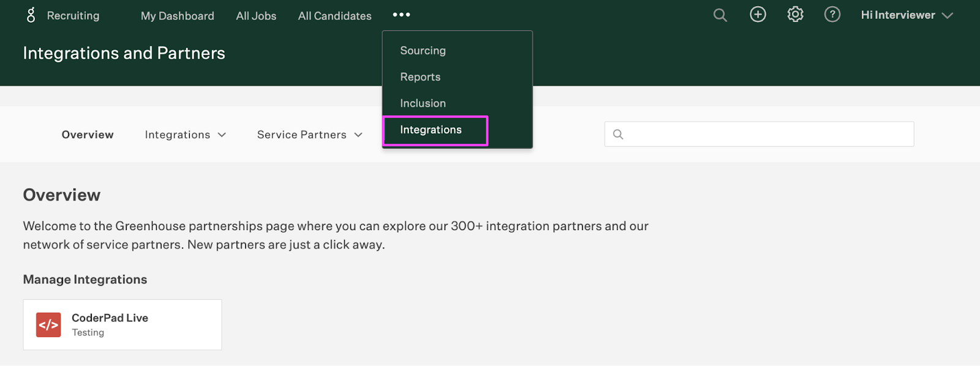Open All Jobs page
Viewport: 980px width, 366px height.
click(256, 16)
